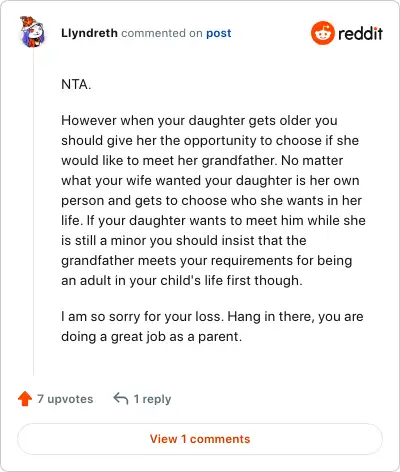This screenshot has height=472, width=400.
Task: Click the sentence "I am so sorry for your loss."
Action: coord(142,316)
